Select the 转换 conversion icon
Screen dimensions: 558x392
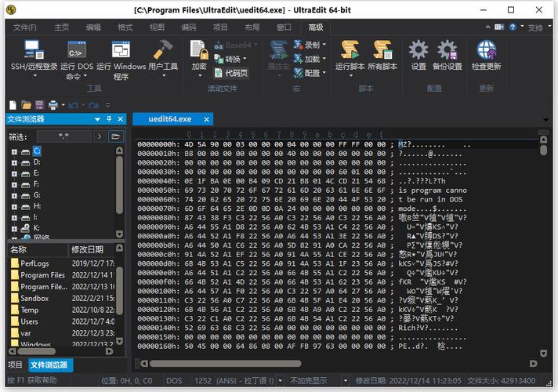pyautogui.click(x=219, y=59)
